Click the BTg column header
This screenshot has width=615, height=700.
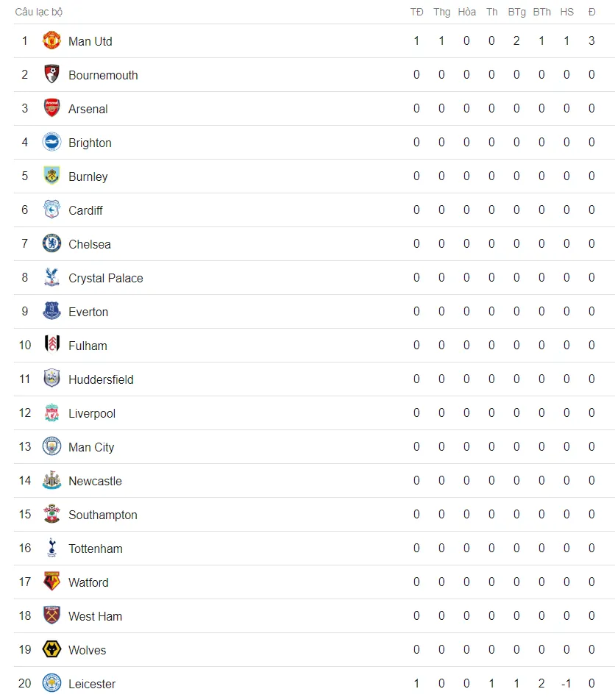(516, 12)
